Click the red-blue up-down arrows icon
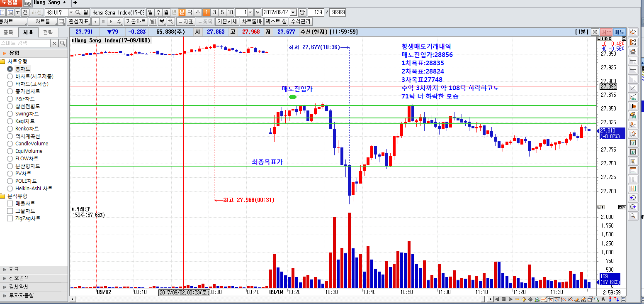644x304 pixels. pos(616,299)
